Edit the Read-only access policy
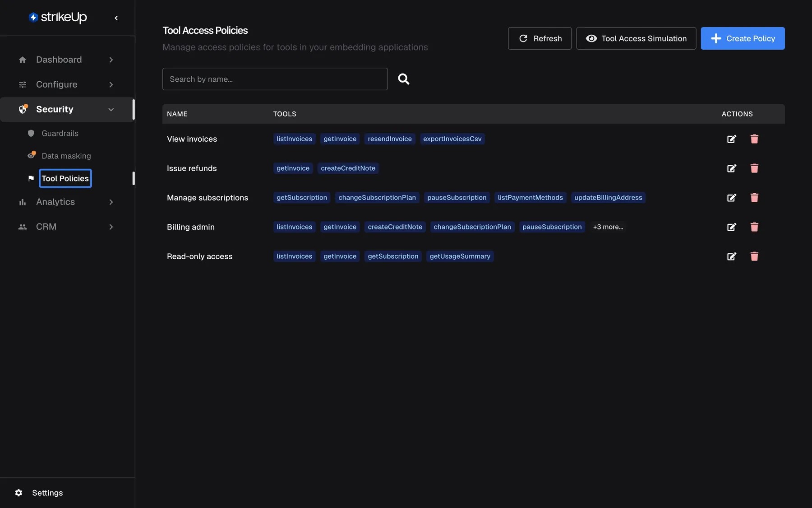Image resolution: width=812 pixels, height=508 pixels. coord(732,256)
